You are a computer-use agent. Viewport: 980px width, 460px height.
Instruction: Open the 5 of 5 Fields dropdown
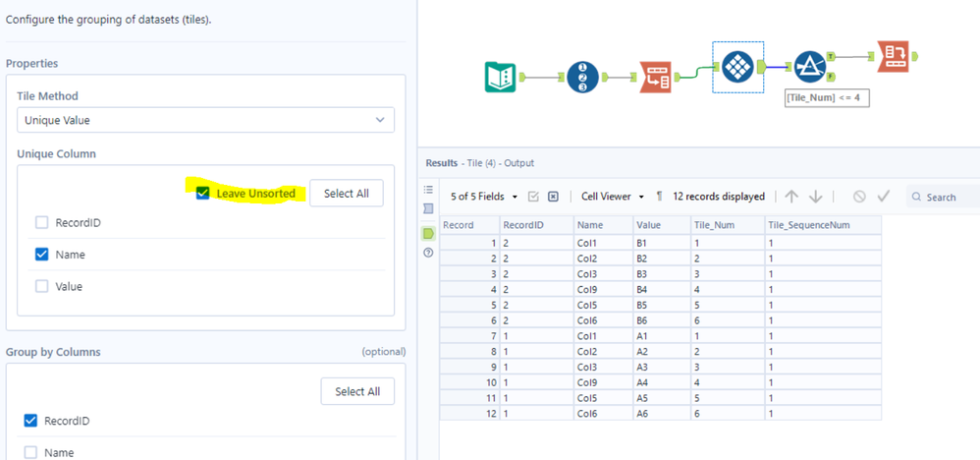point(484,197)
